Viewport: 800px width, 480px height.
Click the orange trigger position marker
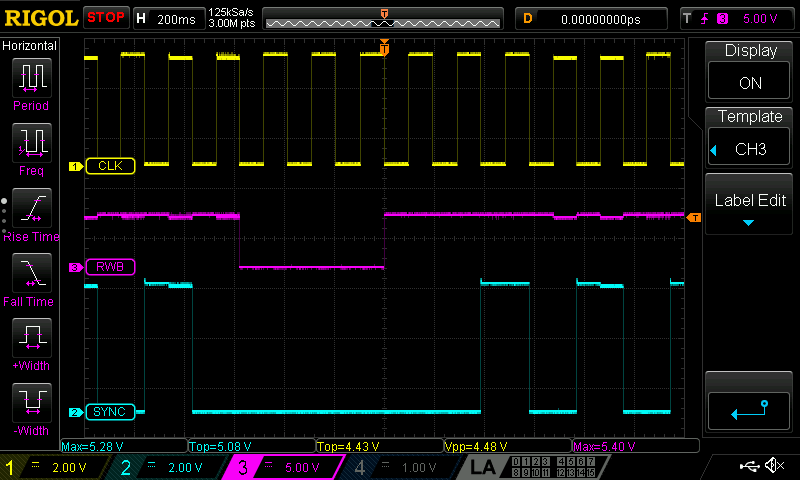coord(385,45)
